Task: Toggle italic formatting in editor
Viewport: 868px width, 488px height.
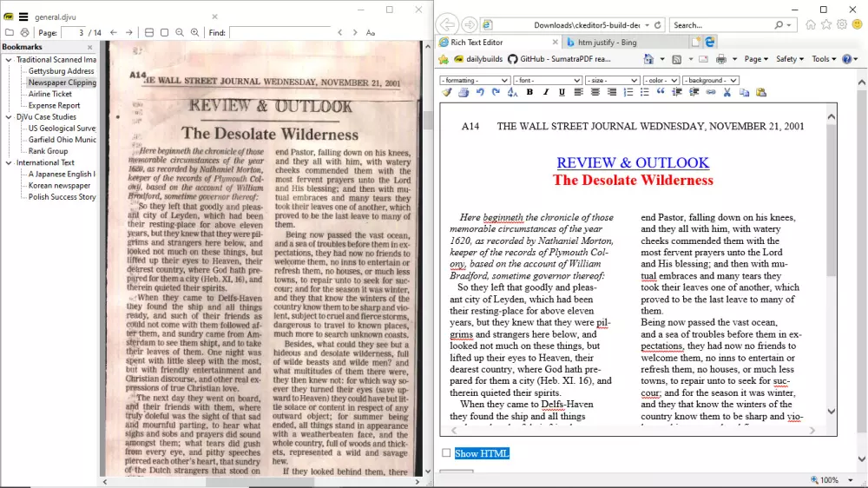Action: (546, 93)
